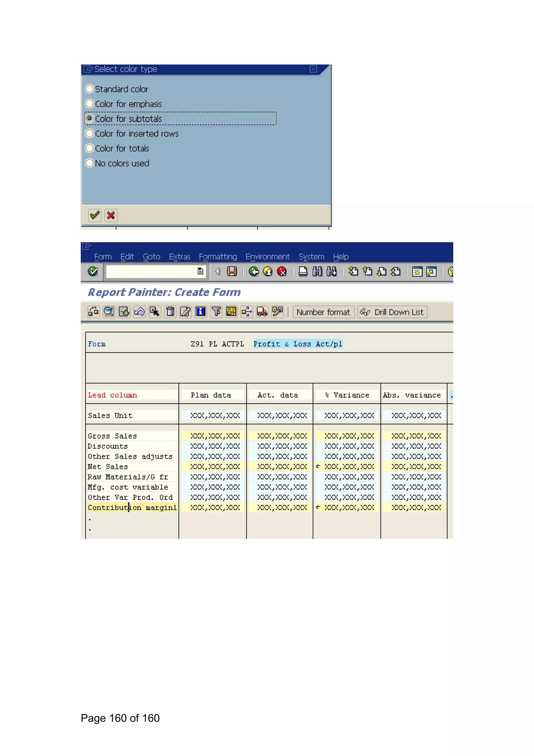Screen dimensions: 534x756
Task: Open the Extras menu
Action: point(179,256)
